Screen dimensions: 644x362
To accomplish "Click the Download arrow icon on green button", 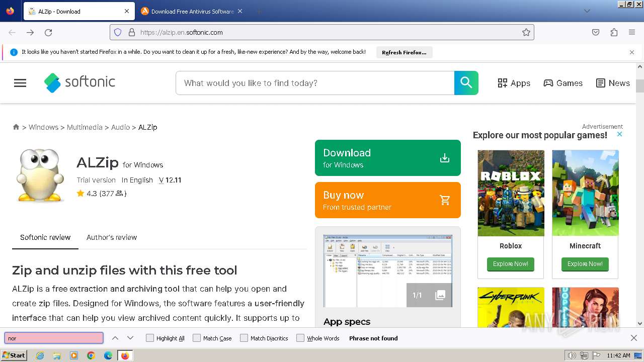I will (445, 158).
